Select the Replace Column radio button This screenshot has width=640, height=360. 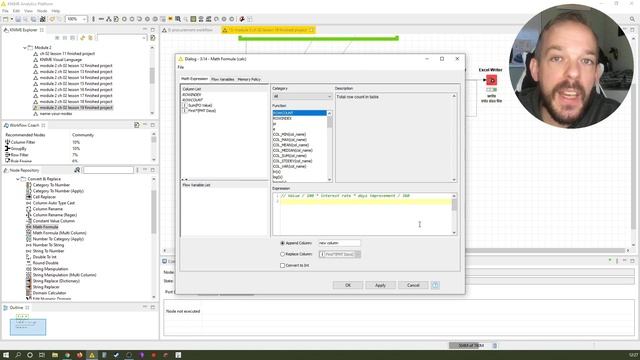point(282,254)
